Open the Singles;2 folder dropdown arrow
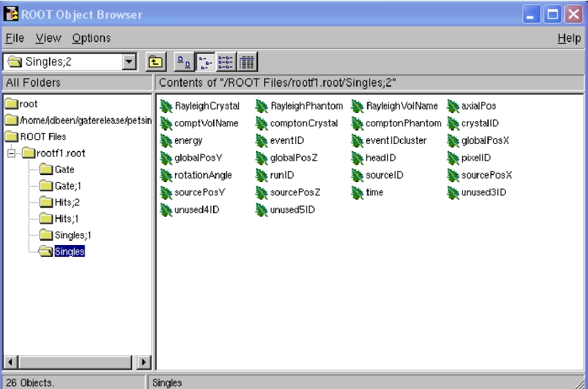Image resolution: width=588 pixels, height=389 pixels. 129,62
